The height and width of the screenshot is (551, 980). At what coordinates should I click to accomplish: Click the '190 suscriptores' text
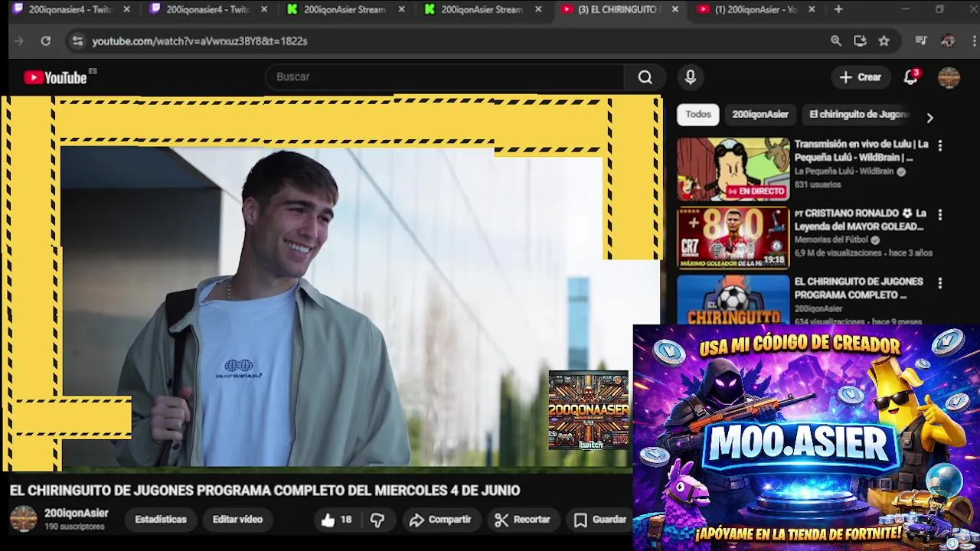click(74, 527)
